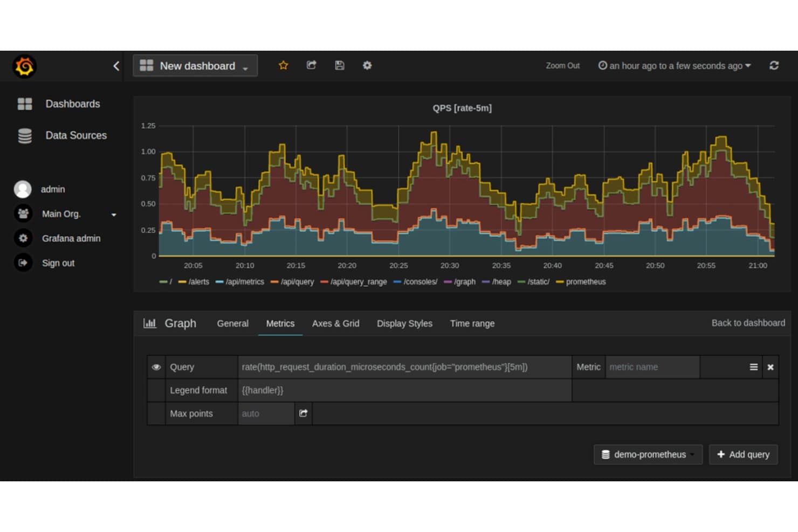Image resolution: width=798 pixels, height=532 pixels.
Task: Open the demo-prometheus data source dropdown
Action: (648, 454)
